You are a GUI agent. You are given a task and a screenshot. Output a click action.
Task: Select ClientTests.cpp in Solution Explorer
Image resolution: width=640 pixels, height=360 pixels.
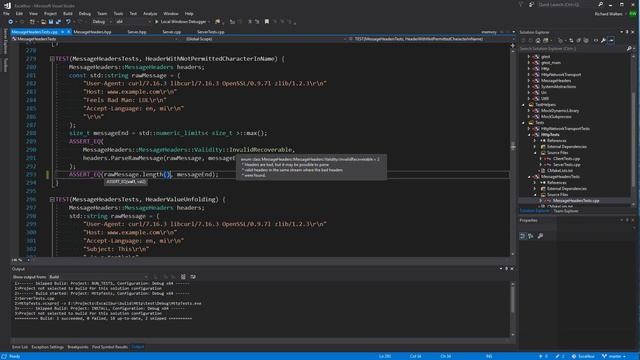tap(567, 159)
